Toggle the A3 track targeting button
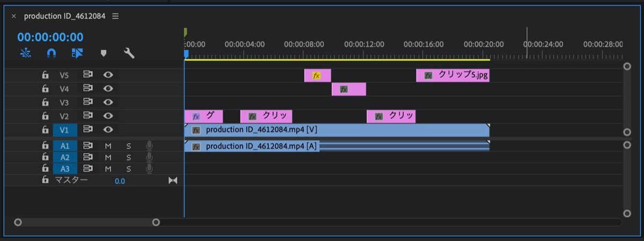Viewport: 644px width, 241px height. pos(64,169)
